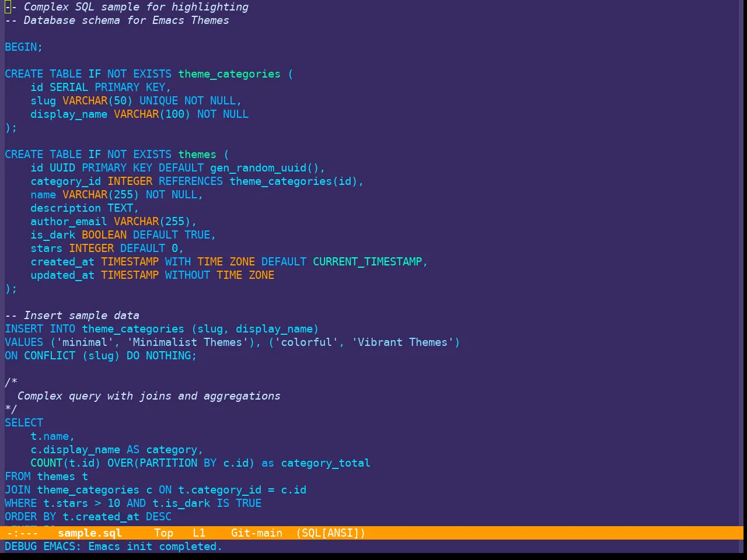Place cursor on BEGIN; statement
The height and width of the screenshot is (560, 747).
(x=24, y=47)
